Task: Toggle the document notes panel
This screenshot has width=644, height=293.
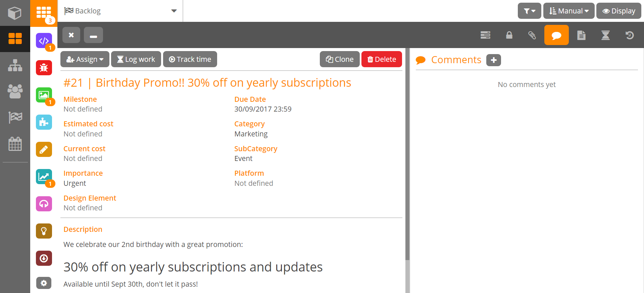Action: [x=581, y=35]
